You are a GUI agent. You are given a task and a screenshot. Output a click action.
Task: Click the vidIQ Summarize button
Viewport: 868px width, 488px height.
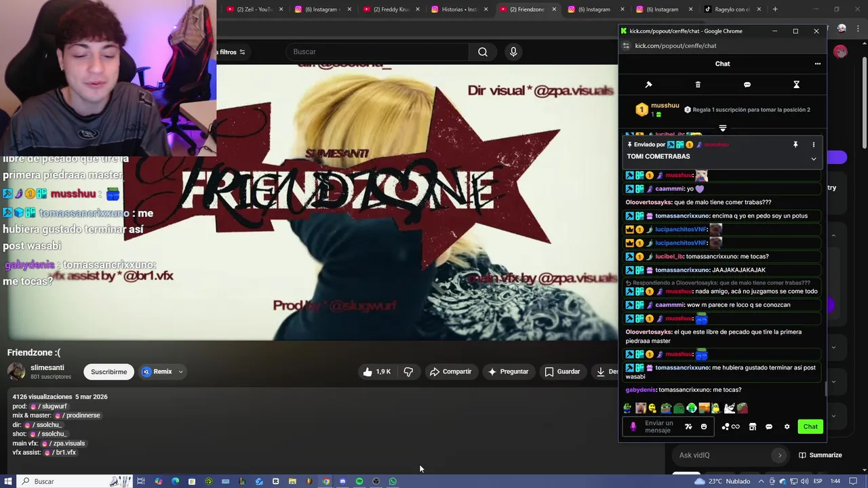click(820, 455)
